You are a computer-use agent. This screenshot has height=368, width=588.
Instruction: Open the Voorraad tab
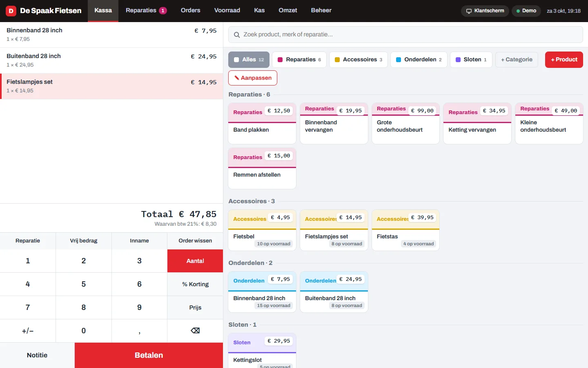coord(227,11)
